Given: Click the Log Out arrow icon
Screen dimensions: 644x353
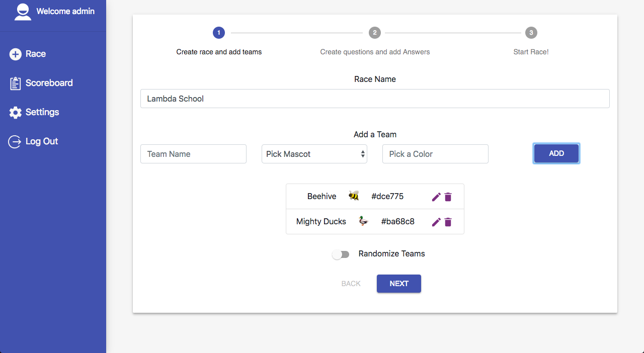Looking at the screenshot, I should point(15,141).
